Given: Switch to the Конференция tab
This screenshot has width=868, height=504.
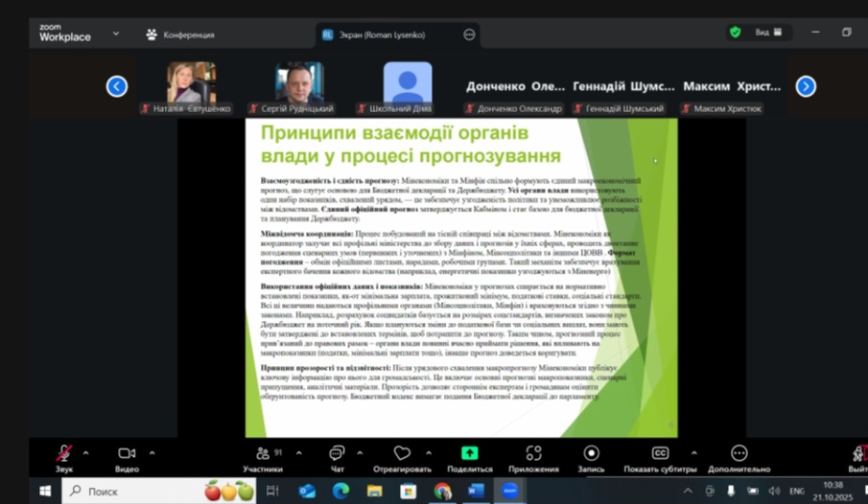Looking at the screenshot, I should [x=180, y=34].
